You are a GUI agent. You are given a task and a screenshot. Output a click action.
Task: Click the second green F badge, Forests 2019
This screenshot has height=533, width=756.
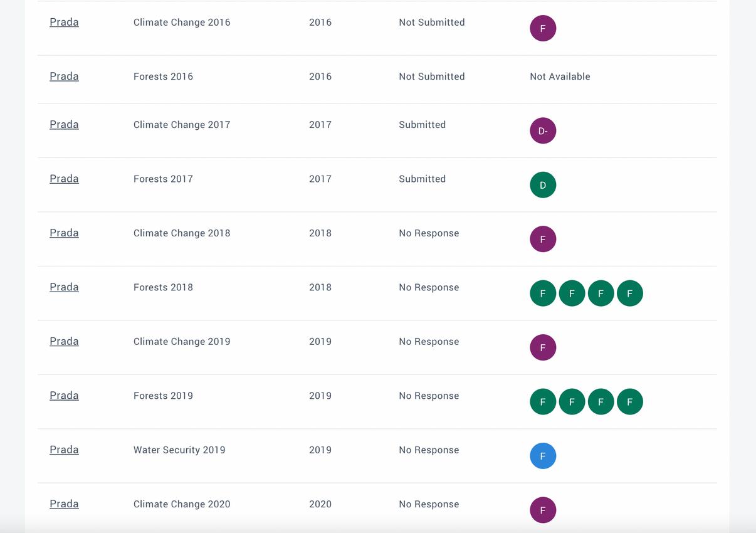[572, 402]
